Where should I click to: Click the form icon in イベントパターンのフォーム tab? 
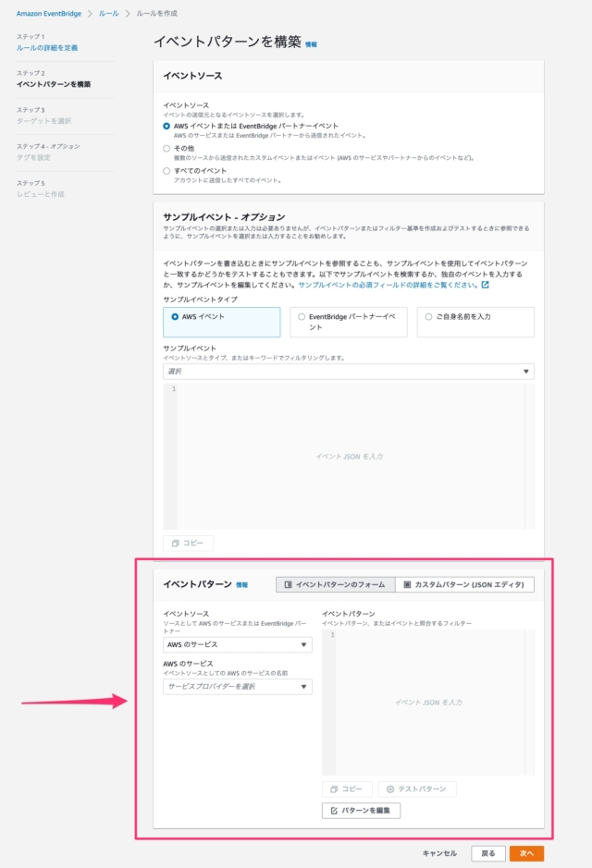(288, 584)
